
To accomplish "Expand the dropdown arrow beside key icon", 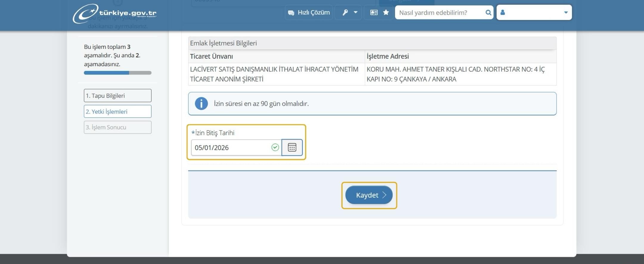I will coord(355,13).
